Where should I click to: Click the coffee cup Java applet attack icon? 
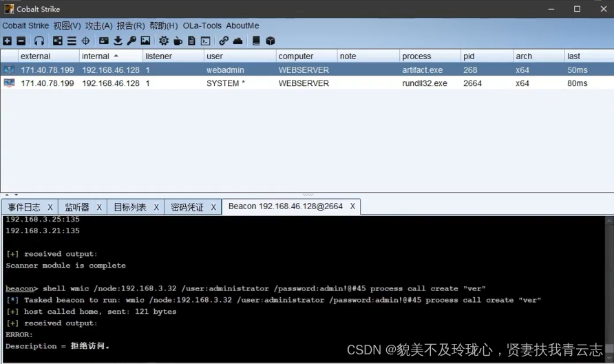pos(178,41)
